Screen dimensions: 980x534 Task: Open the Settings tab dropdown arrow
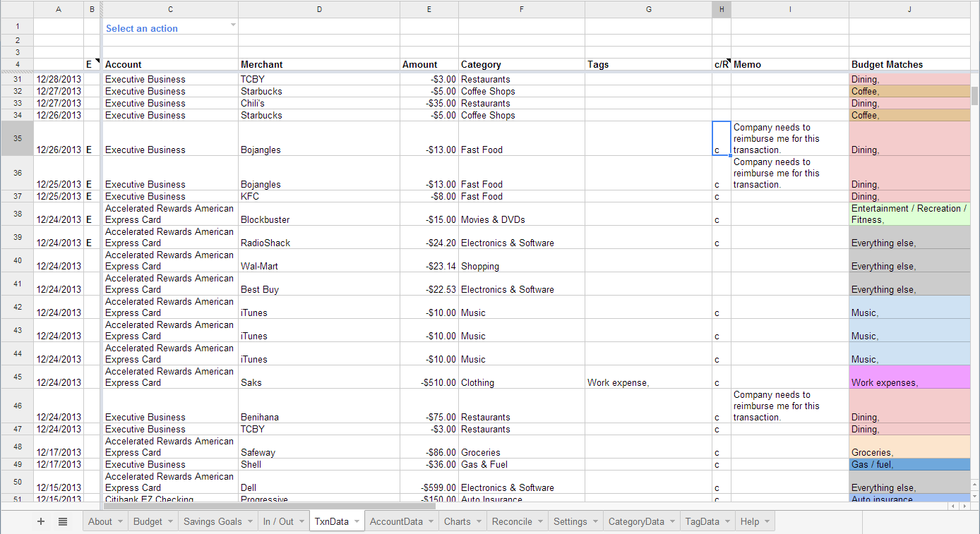[x=595, y=522]
